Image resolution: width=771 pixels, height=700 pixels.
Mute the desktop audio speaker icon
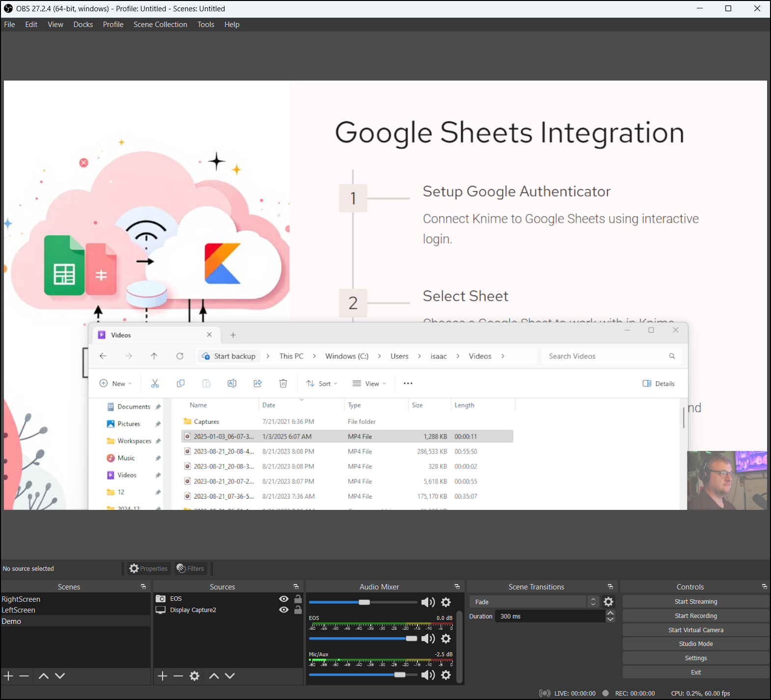428,602
